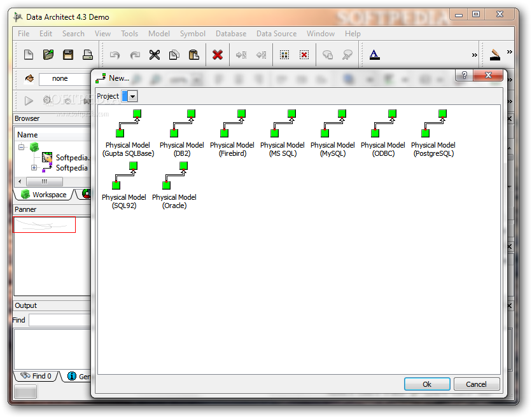Click the Panner overview red rectangle
This screenshot has height=418, width=532.
click(44, 225)
